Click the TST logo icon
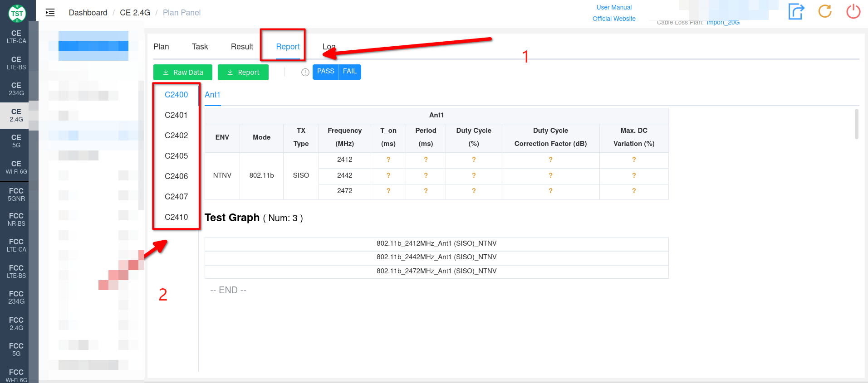Image resolution: width=868 pixels, height=383 pixels. (x=17, y=13)
